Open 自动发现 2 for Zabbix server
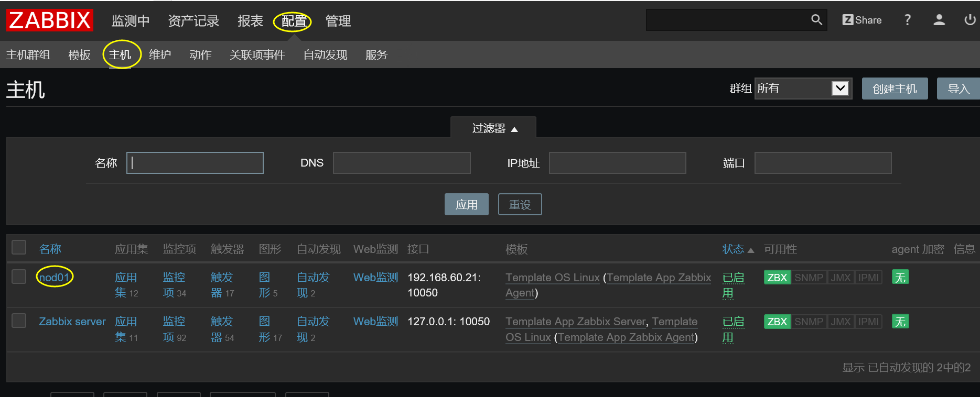Screen dimensions: 980x397 click(313, 329)
